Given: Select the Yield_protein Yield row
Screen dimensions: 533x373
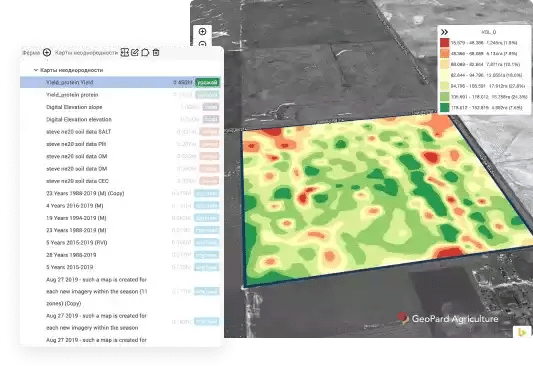Looking at the screenshot, I should point(120,82).
